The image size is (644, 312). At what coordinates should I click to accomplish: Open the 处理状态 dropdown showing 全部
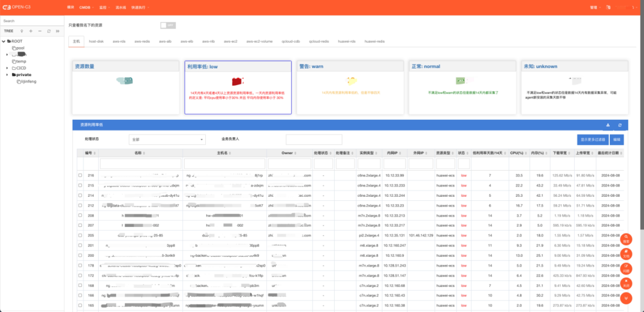(x=167, y=139)
